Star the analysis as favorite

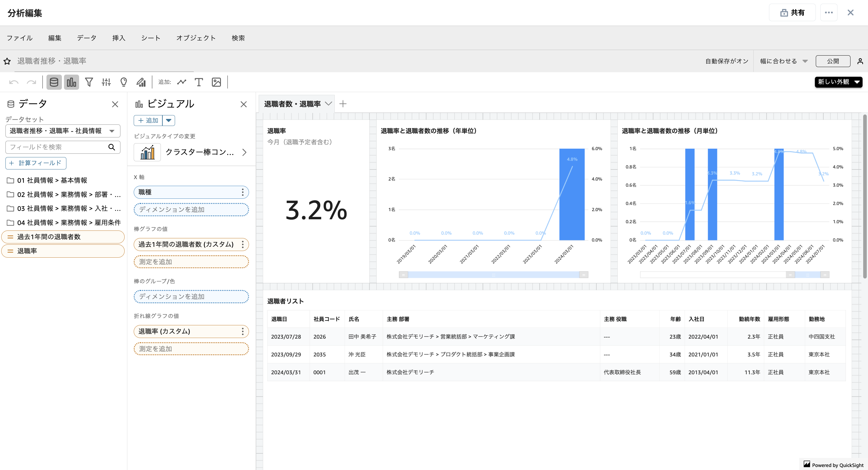pos(7,61)
